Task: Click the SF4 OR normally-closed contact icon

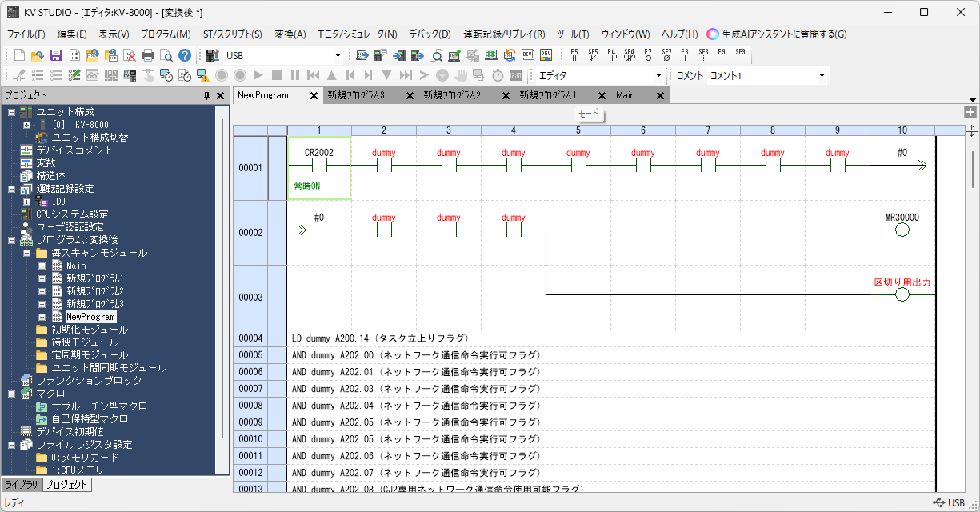Action: pos(630,54)
